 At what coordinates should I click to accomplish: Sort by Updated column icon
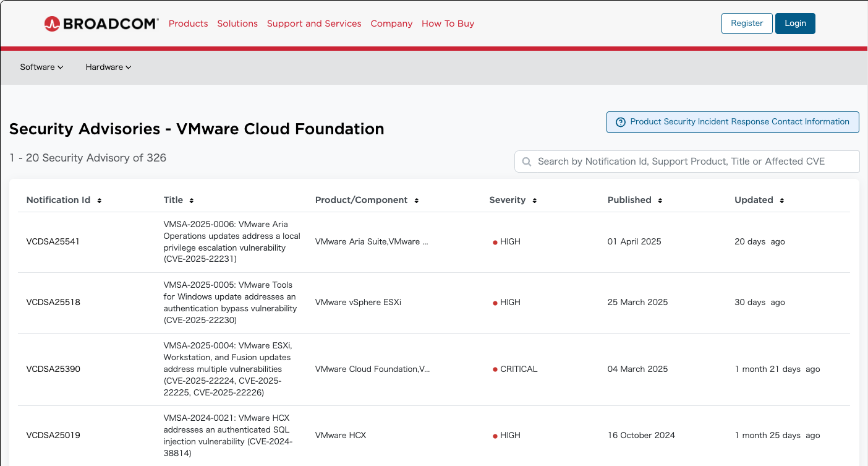(782, 201)
